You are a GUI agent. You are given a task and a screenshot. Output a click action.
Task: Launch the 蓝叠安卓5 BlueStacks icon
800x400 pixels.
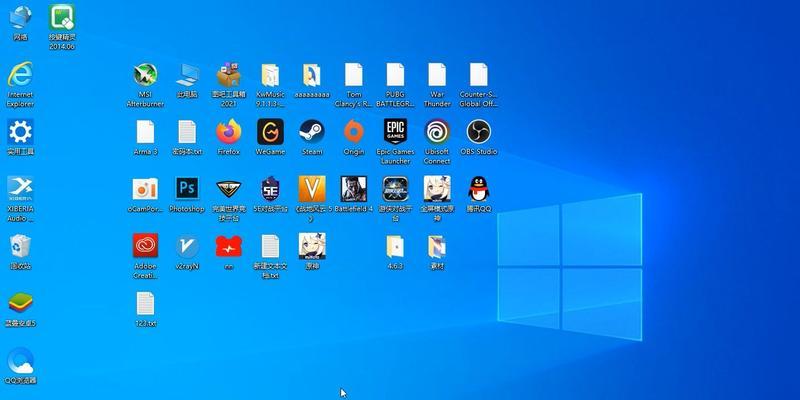click(20, 303)
